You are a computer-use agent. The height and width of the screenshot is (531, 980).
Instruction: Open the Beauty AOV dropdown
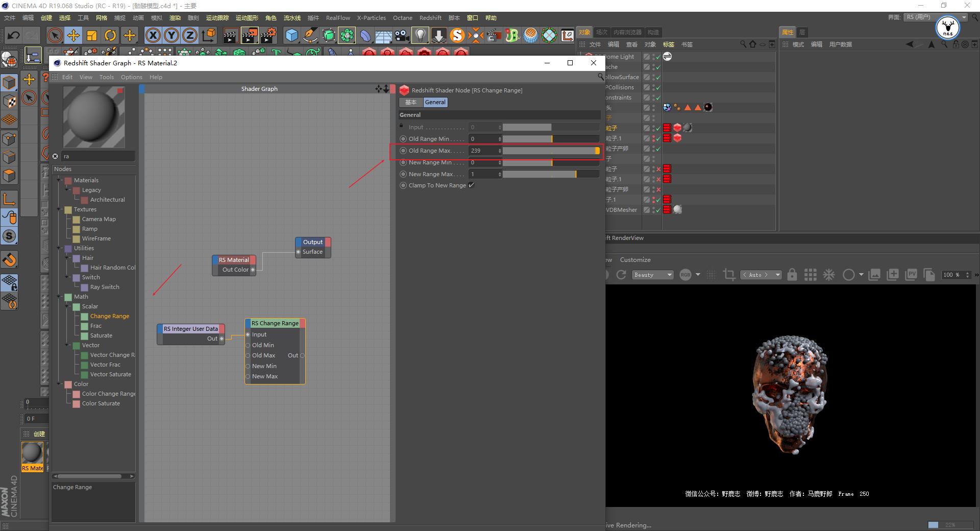(652, 275)
